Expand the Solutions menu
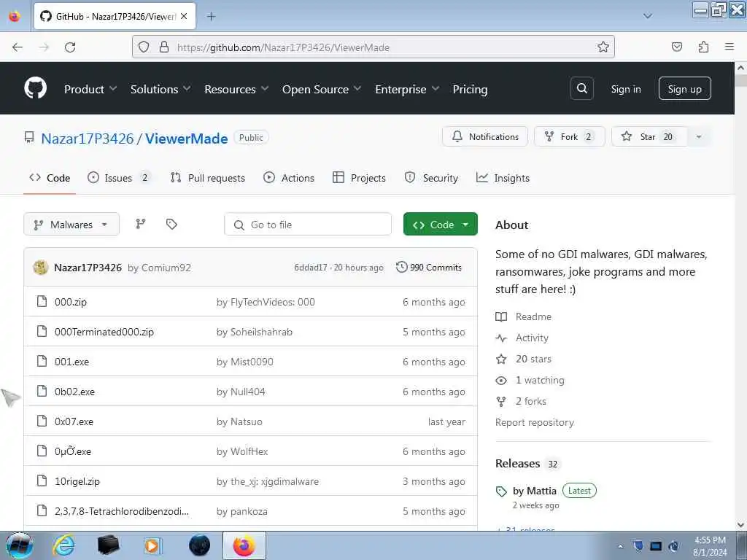Screen dimensions: 747x560 tap(160, 89)
